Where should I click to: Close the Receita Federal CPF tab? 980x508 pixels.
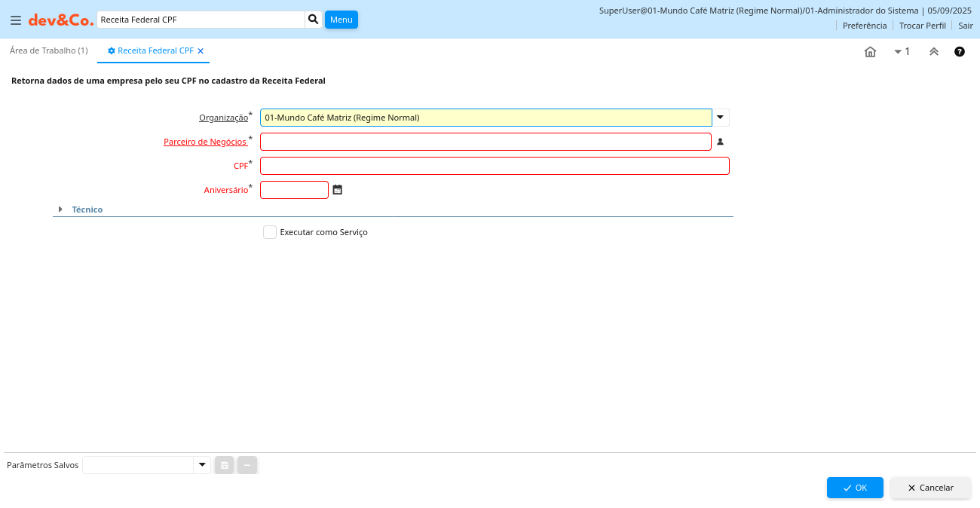pos(201,51)
